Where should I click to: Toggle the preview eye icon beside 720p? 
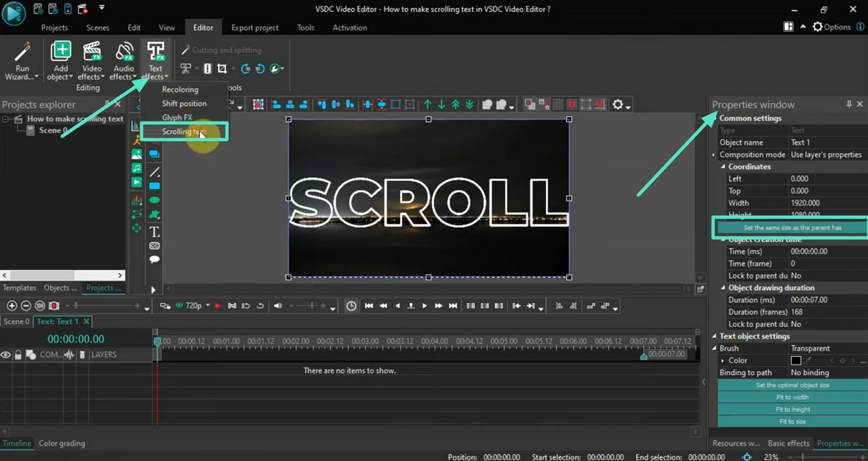(179, 306)
